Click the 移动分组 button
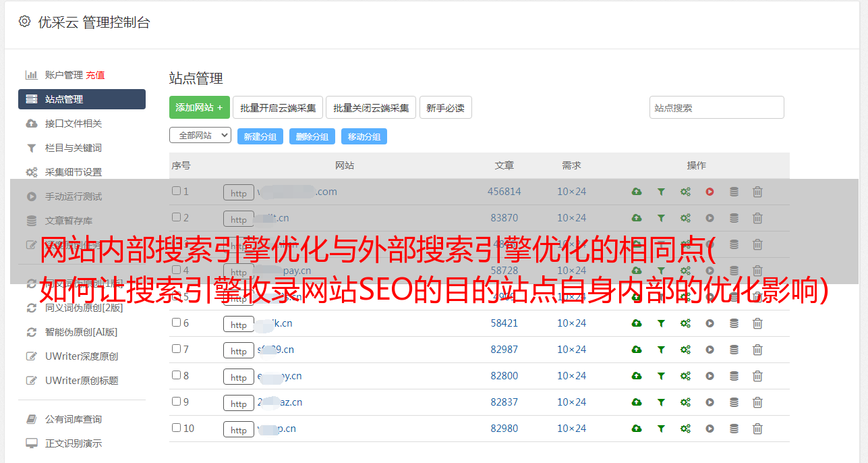This screenshot has height=463, width=868. [x=364, y=136]
